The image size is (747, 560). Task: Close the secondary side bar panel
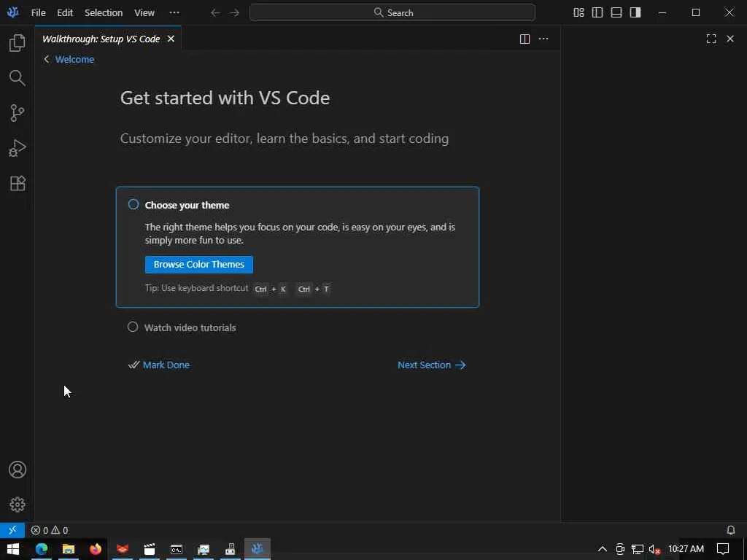click(x=730, y=39)
